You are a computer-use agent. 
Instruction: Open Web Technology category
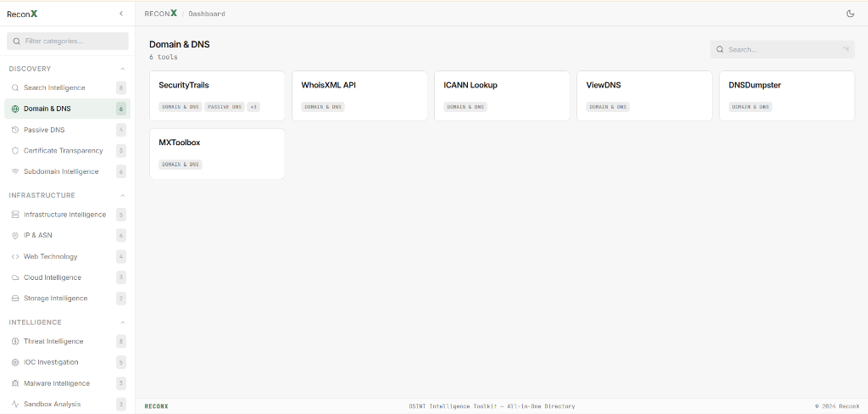[68, 256]
